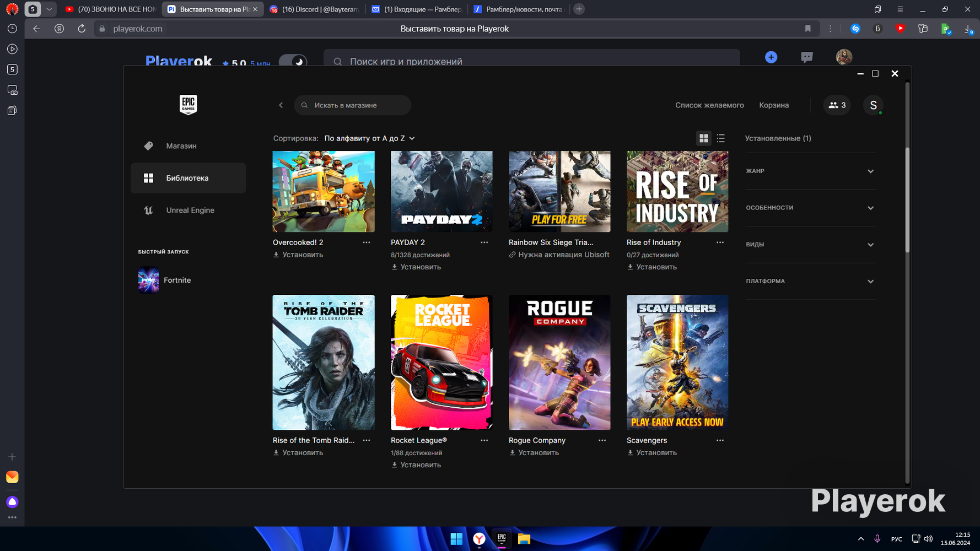Open Unreal Engine in the sidebar
This screenshot has width=980, height=551.
tap(189, 210)
